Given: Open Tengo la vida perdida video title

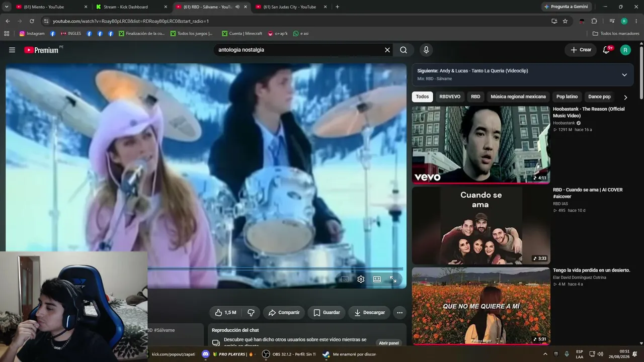Looking at the screenshot, I should tap(591, 270).
